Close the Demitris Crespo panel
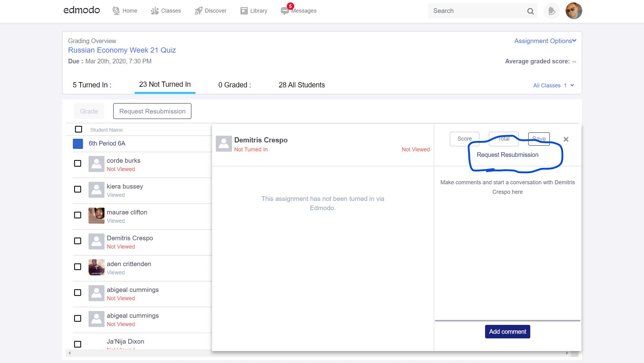Viewport: 644px width, 363px height. [x=566, y=139]
